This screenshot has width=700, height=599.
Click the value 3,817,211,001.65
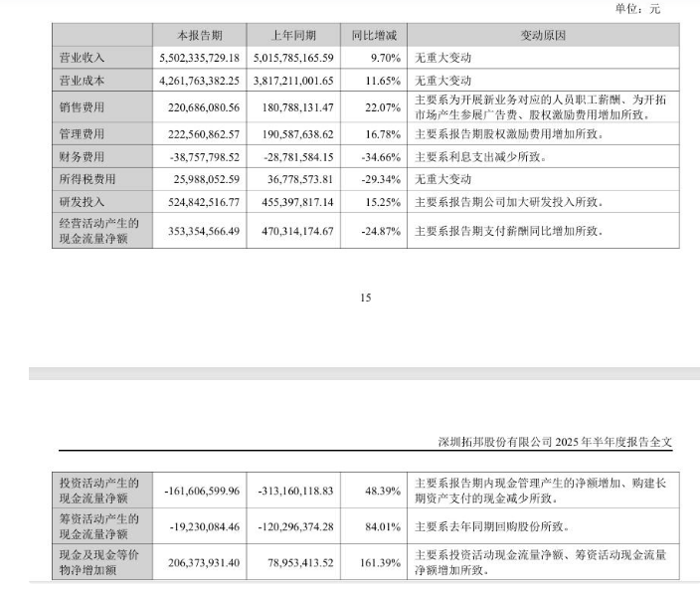tap(293, 81)
